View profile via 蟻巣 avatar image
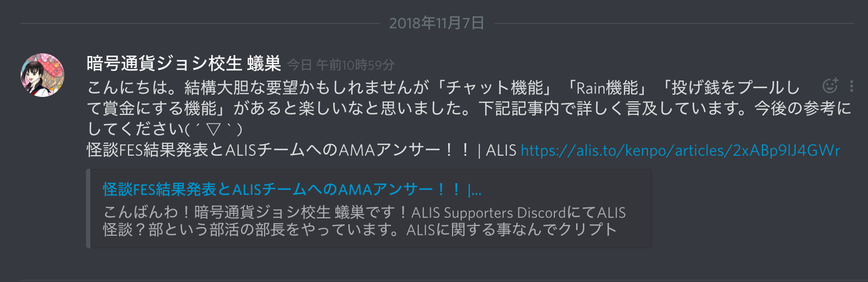The height and width of the screenshot is (282, 868). (x=42, y=75)
